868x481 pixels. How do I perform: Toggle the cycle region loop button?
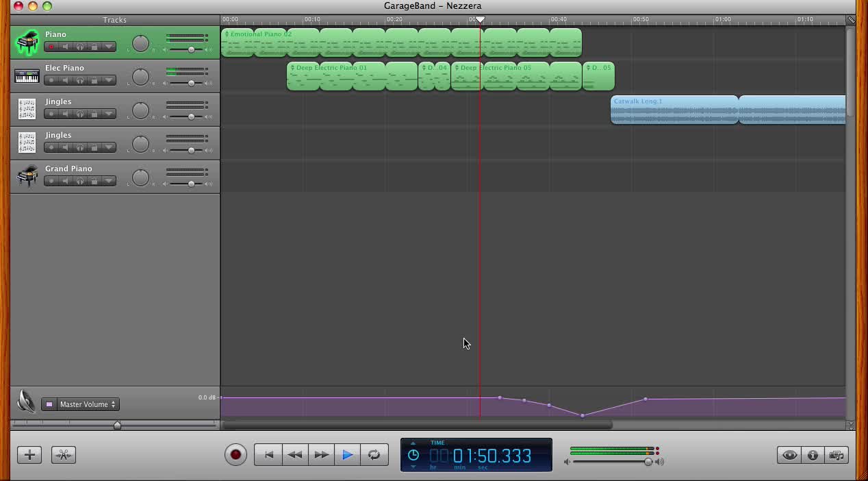click(374, 455)
